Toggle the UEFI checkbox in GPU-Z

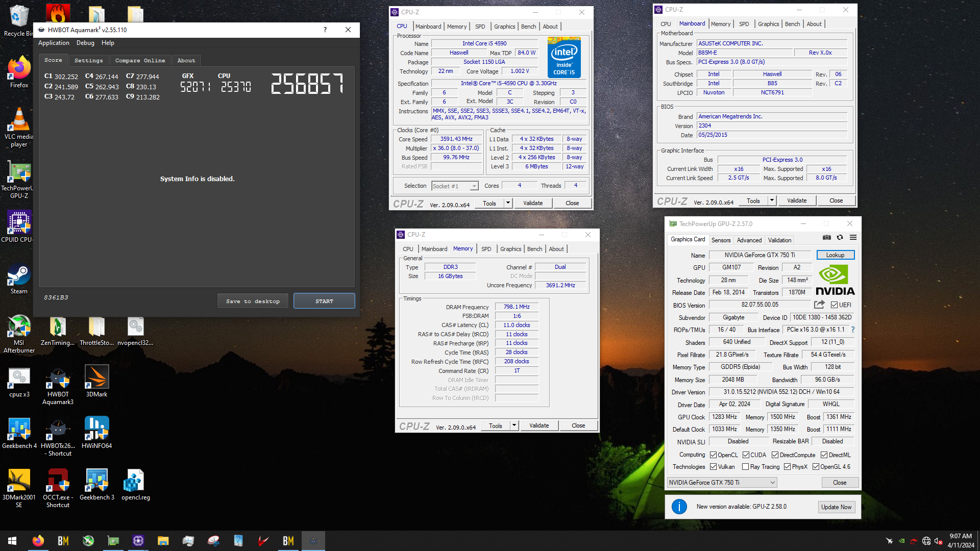click(834, 305)
